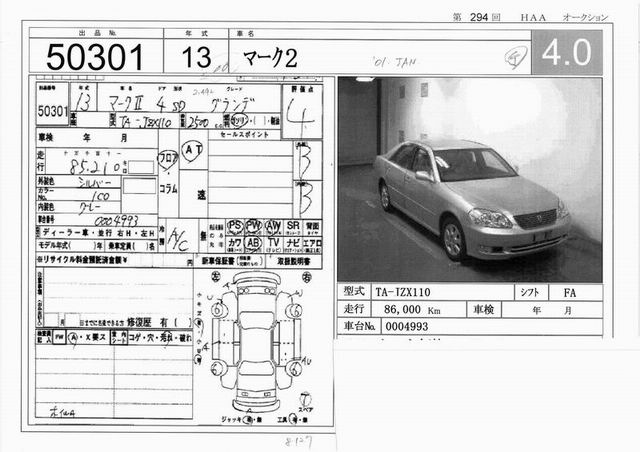The width and height of the screenshot is (640, 452).
Task: Select the large printed lot number 50301
Action: coord(95,57)
